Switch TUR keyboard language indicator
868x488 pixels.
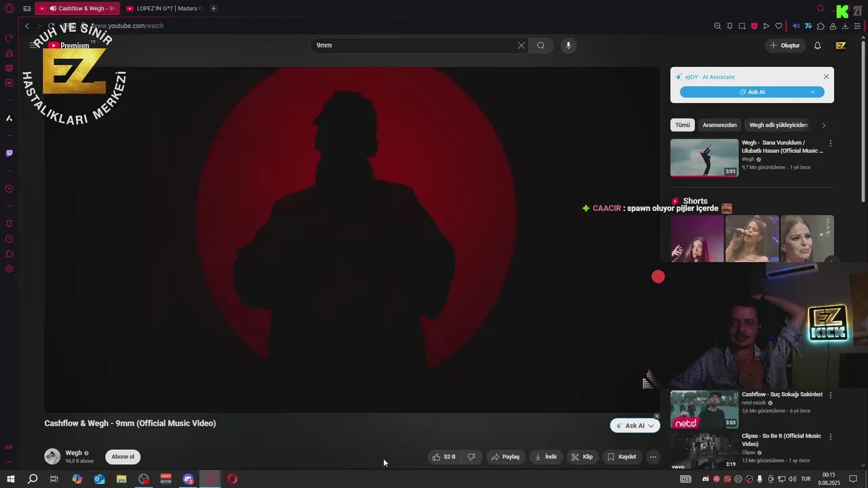pos(806,479)
